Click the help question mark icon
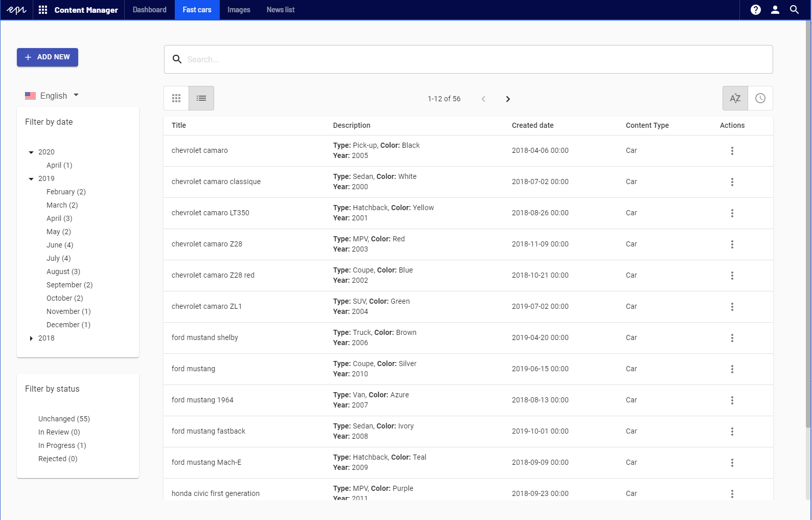The image size is (812, 520). 755,10
